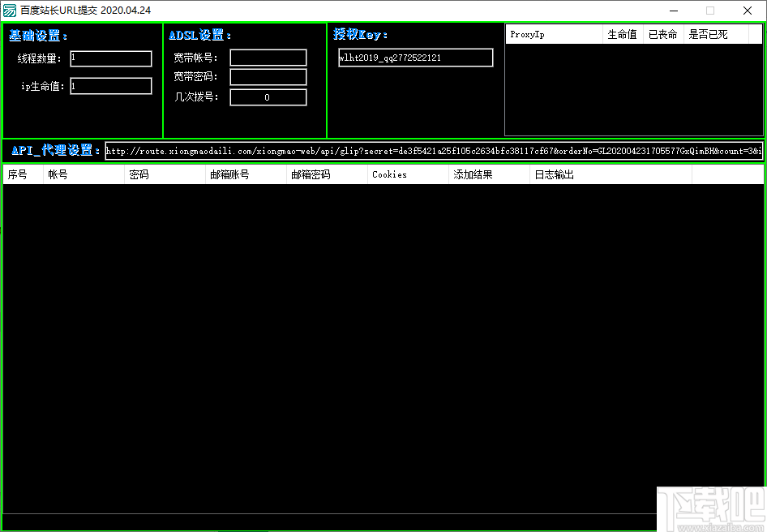Click the 几次拨号 field showing 0
The height and width of the screenshot is (532, 767).
268,97
